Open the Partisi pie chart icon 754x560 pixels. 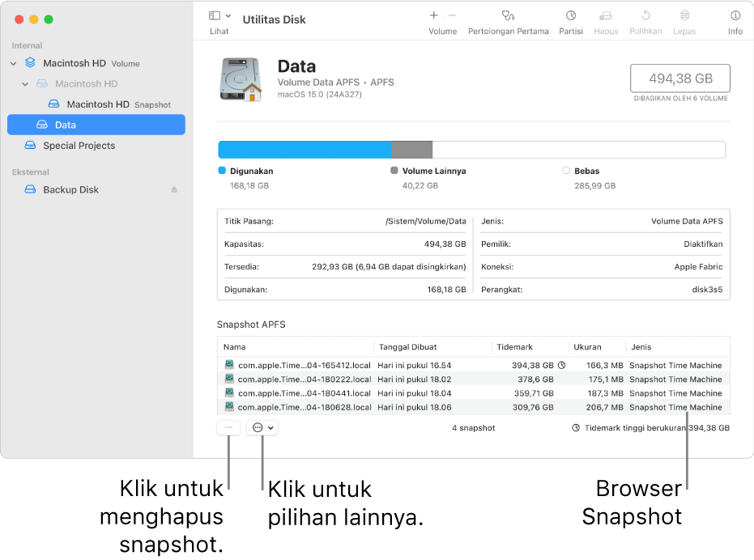[571, 15]
